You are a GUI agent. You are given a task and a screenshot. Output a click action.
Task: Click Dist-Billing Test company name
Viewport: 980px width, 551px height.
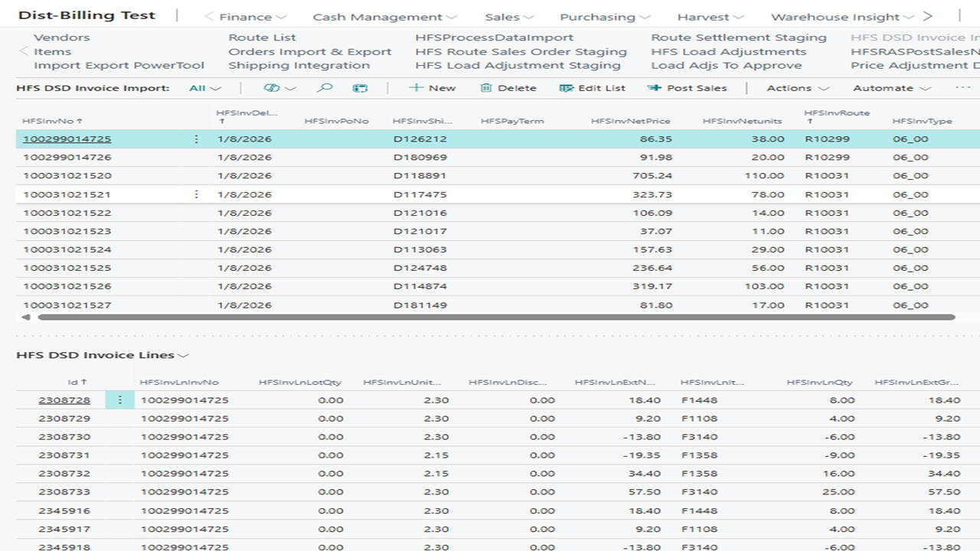coord(87,15)
